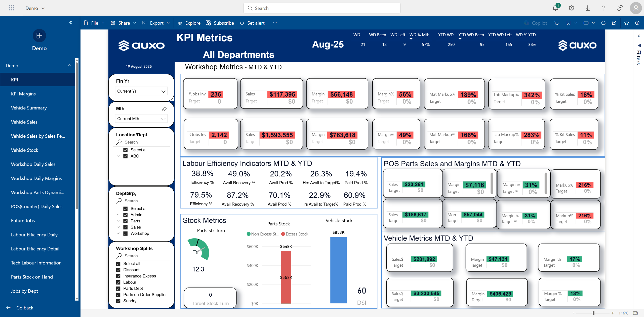Toggle the Discount workshop split checkbox
Viewport: 644px width, 317px height.
pyautogui.click(x=118, y=270)
